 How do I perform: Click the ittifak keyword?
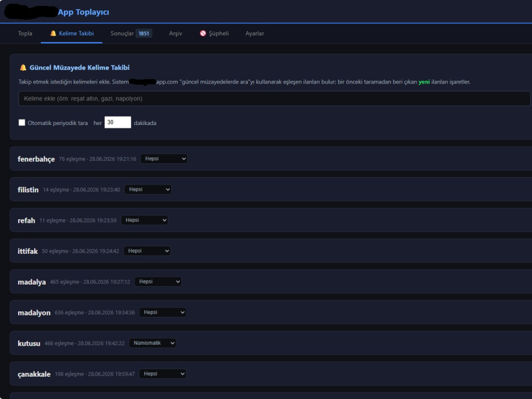coord(28,251)
